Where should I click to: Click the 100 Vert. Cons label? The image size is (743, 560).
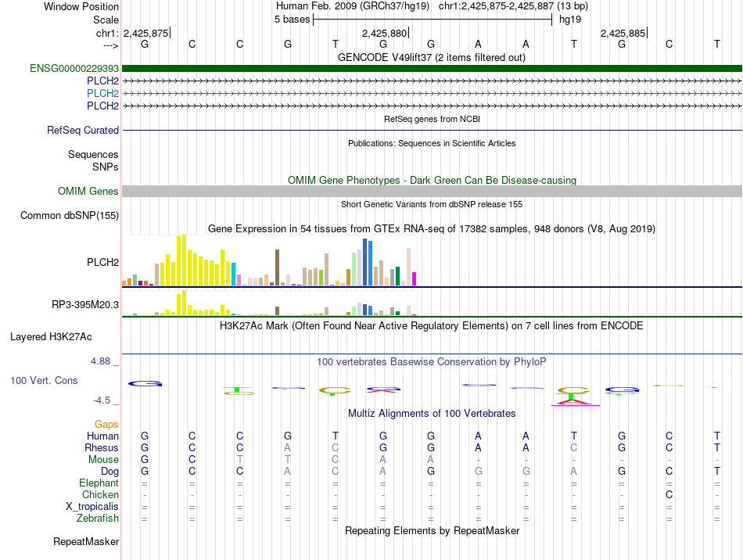44,380
